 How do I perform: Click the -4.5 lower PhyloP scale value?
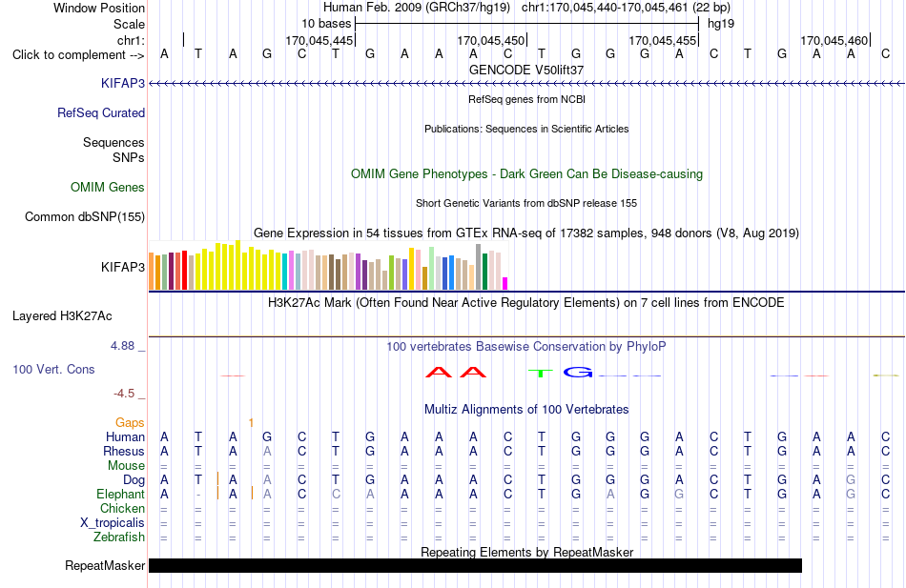click(x=124, y=394)
